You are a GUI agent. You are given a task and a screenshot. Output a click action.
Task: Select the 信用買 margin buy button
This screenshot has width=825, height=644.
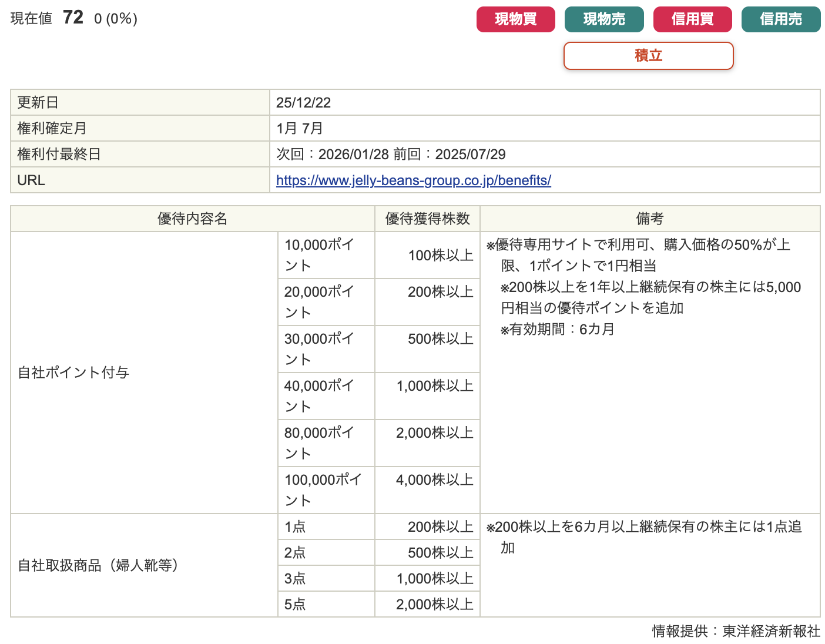click(x=692, y=19)
